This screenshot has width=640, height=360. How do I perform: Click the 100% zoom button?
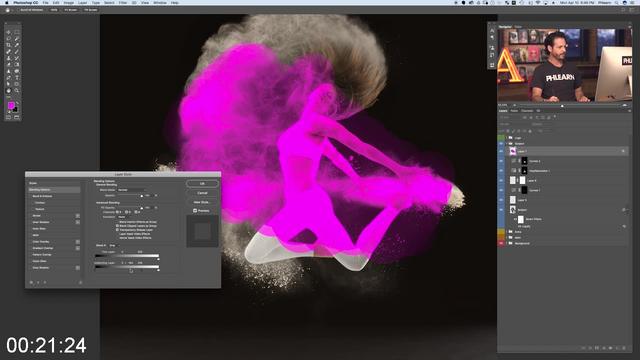pos(54,10)
